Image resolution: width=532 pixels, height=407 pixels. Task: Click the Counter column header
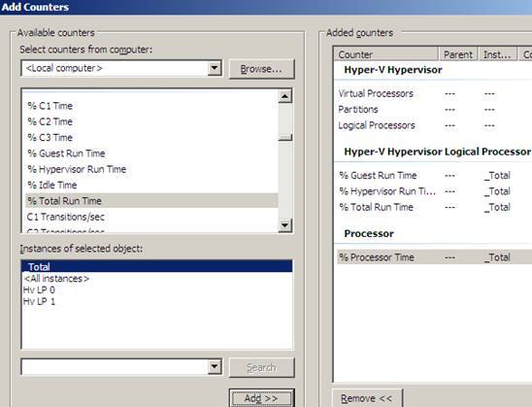386,54
